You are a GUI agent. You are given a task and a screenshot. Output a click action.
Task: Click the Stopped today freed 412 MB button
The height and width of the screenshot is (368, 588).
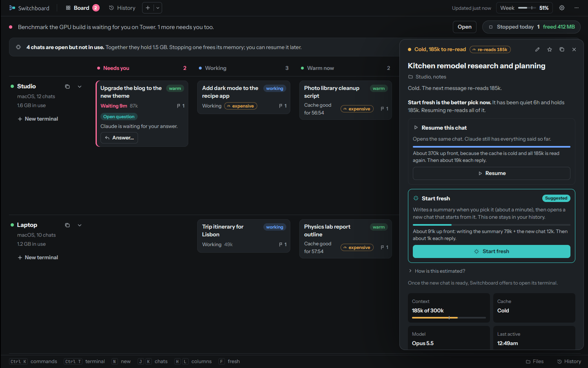[531, 27]
